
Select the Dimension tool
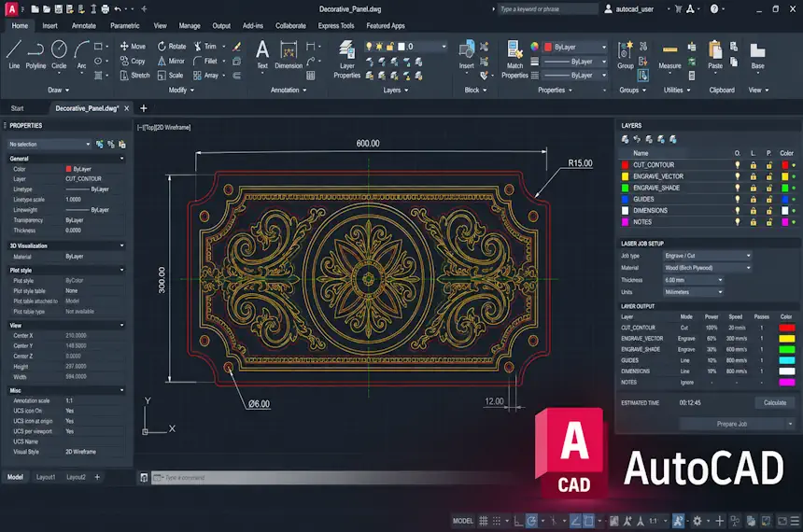[x=289, y=54]
